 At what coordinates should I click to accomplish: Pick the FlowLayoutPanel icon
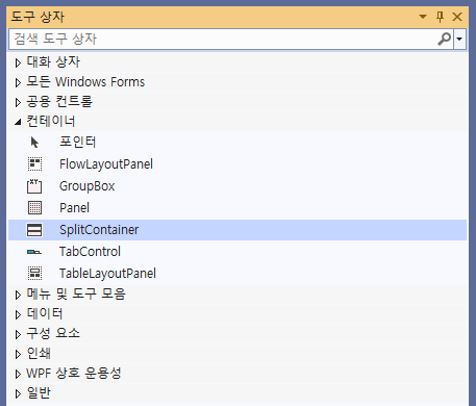click(35, 164)
